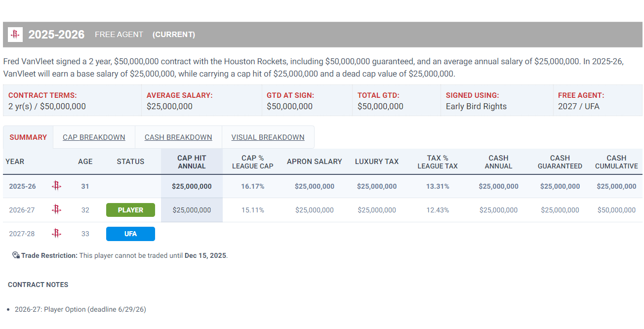Click the apron salary in the 2026-27 row
This screenshot has width=644, height=329.
click(315, 210)
